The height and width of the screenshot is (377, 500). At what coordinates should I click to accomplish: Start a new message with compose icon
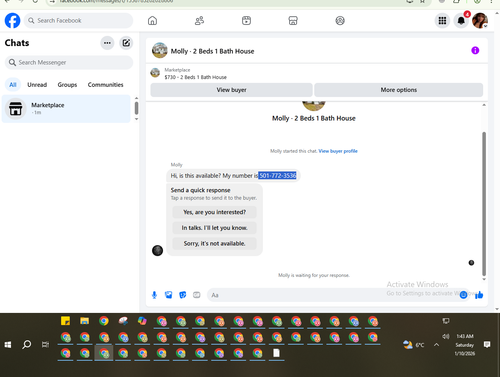[x=126, y=43]
